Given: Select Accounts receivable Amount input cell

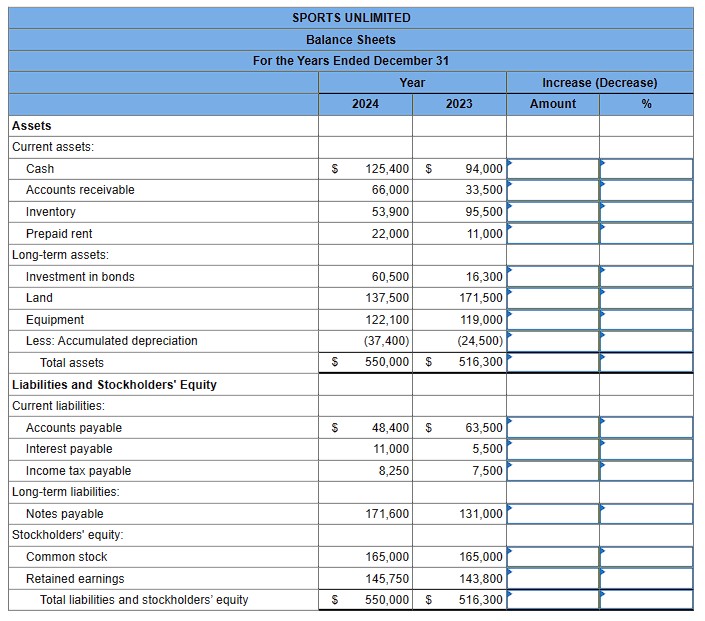Looking at the screenshot, I should [x=553, y=190].
